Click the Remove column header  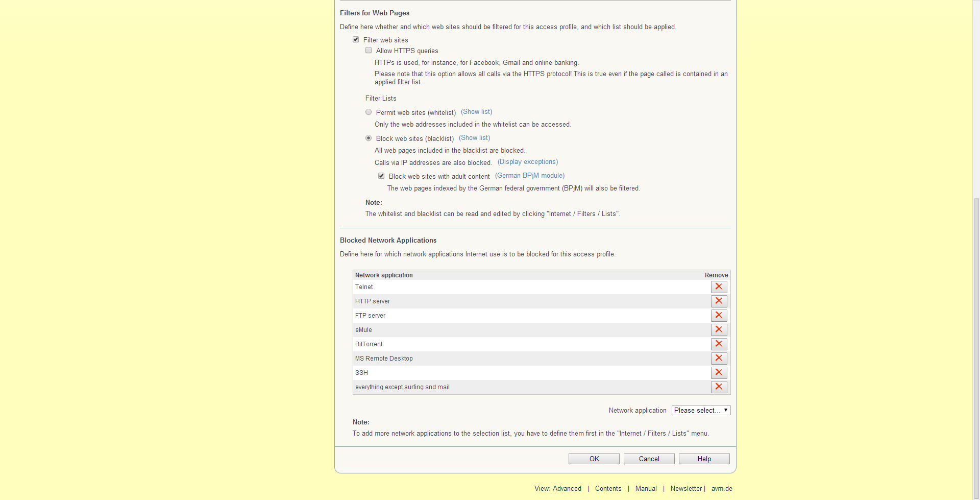[717, 275]
